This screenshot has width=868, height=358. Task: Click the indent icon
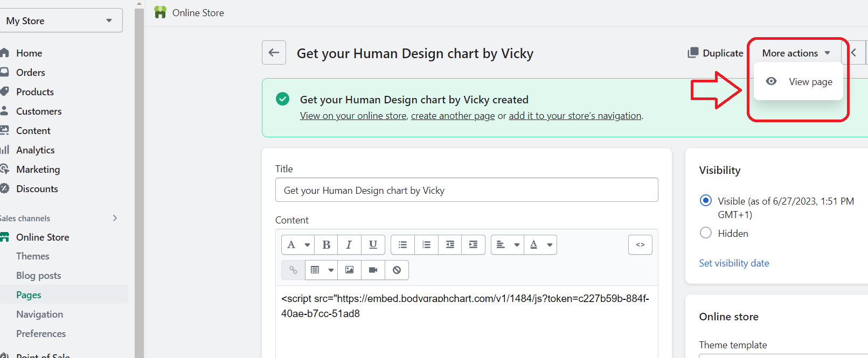pos(473,245)
